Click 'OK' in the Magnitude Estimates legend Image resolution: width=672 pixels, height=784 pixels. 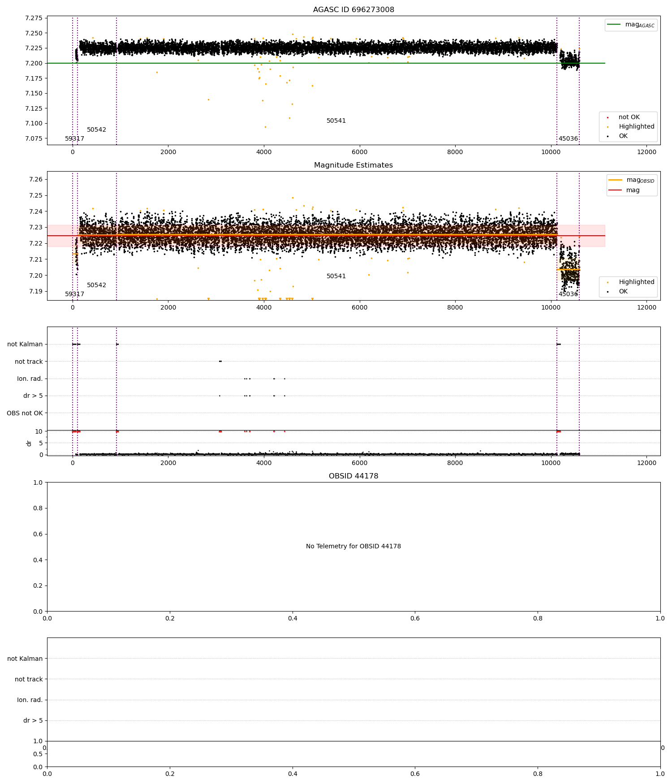point(623,291)
